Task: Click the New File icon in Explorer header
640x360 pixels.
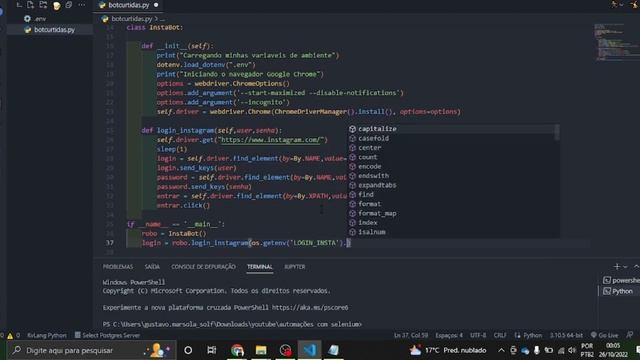Action: [x=31, y=5]
